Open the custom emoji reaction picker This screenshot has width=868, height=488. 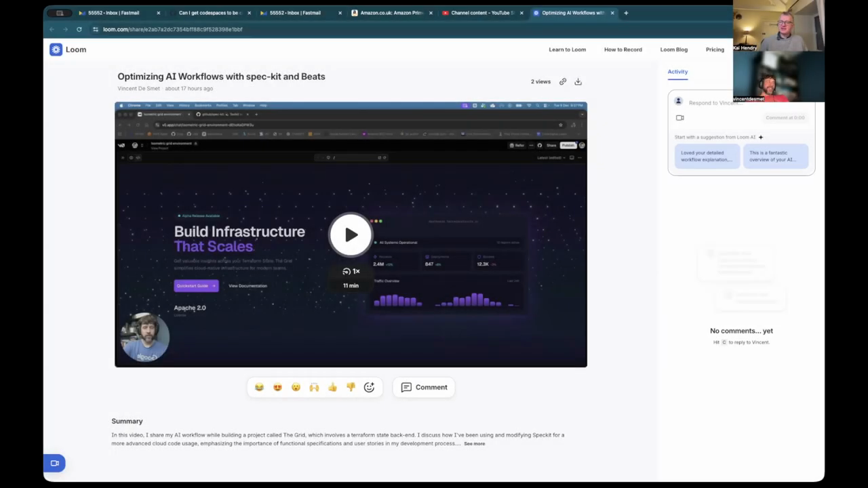tap(369, 387)
